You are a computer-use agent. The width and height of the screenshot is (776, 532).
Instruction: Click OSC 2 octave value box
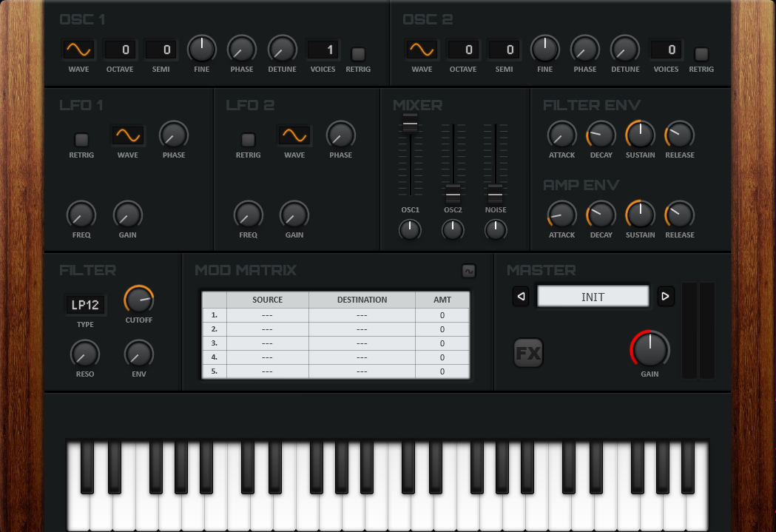[x=463, y=50]
